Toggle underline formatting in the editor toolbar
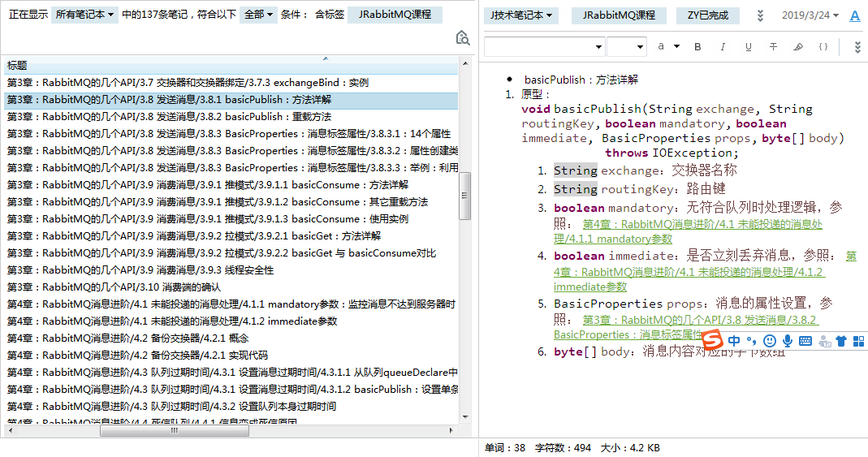This screenshot has height=457, width=868. coord(748,47)
